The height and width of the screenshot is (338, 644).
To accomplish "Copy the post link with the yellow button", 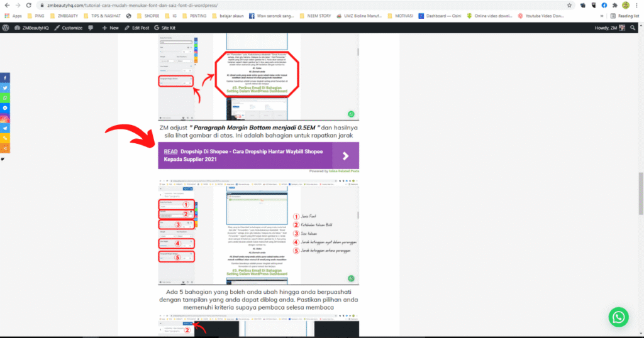I will [5, 138].
